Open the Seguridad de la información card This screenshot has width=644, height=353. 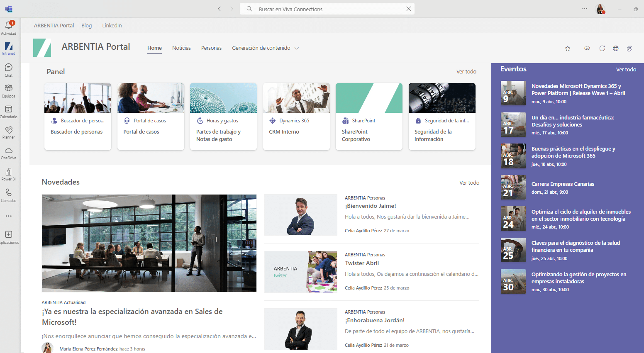[442, 117]
